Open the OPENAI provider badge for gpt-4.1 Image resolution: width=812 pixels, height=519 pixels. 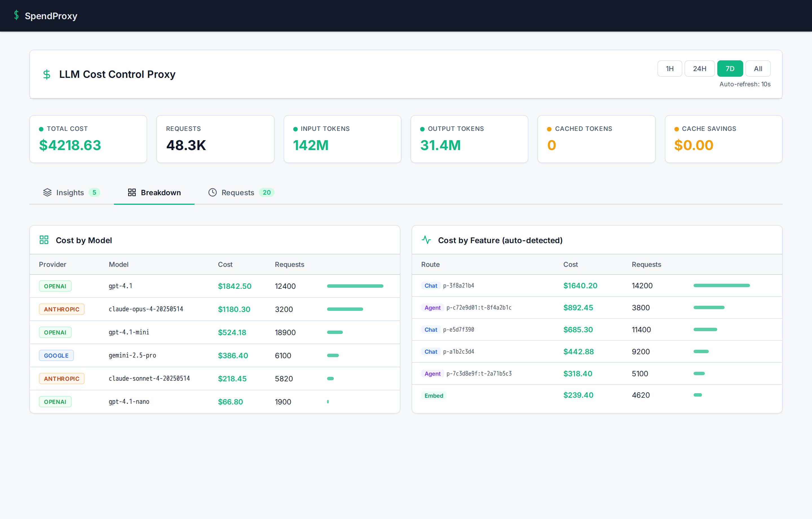55,286
